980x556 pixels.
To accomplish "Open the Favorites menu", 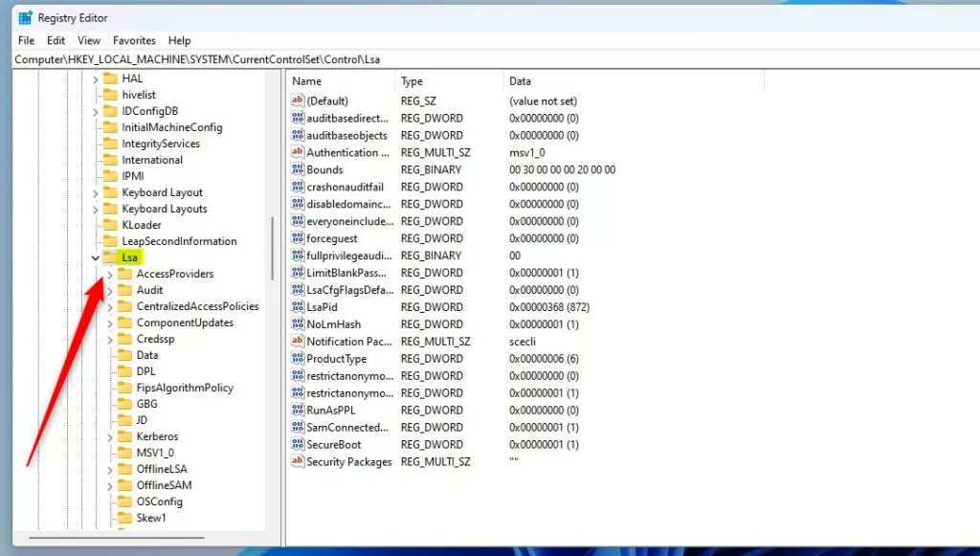I will 134,40.
